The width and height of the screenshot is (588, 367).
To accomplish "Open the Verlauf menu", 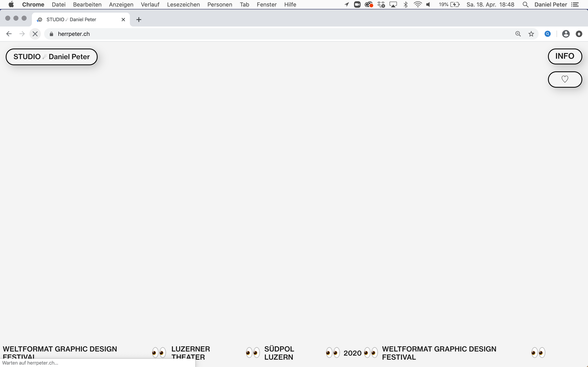I will tap(150, 5).
